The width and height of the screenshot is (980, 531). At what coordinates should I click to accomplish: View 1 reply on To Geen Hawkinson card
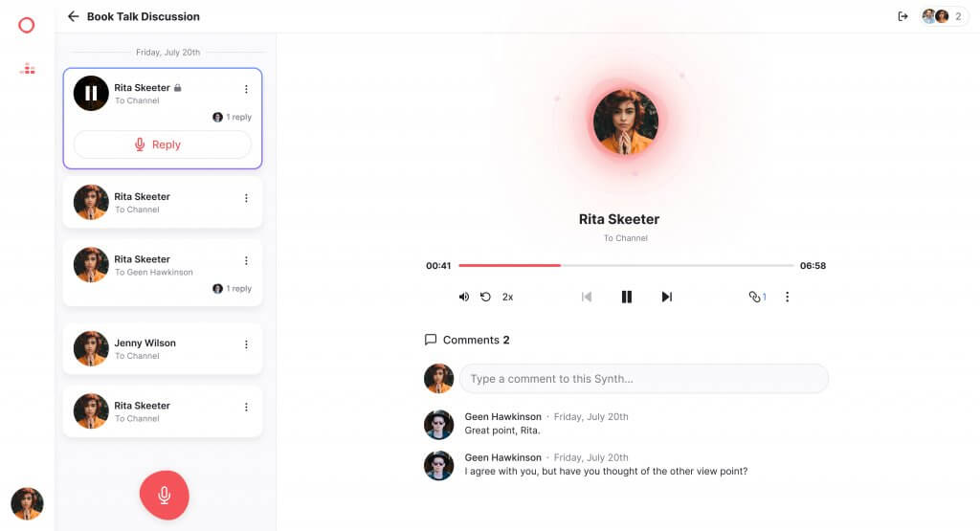click(232, 289)
